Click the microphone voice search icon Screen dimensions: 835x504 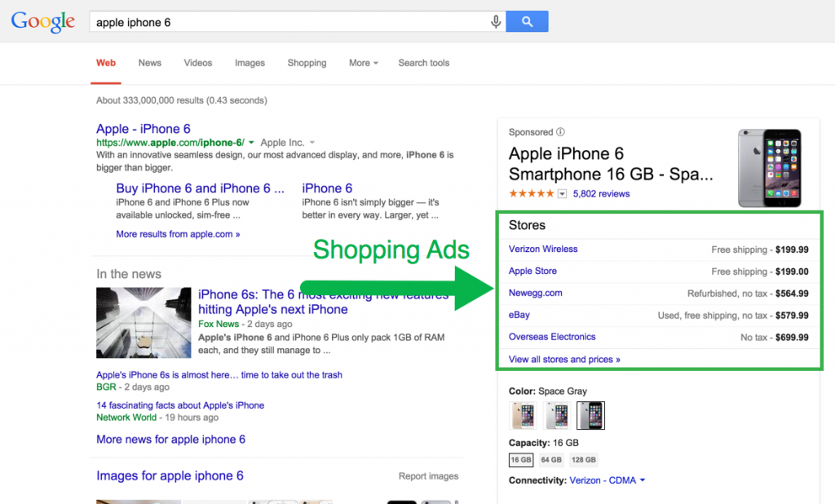click(x=495, y=22)
